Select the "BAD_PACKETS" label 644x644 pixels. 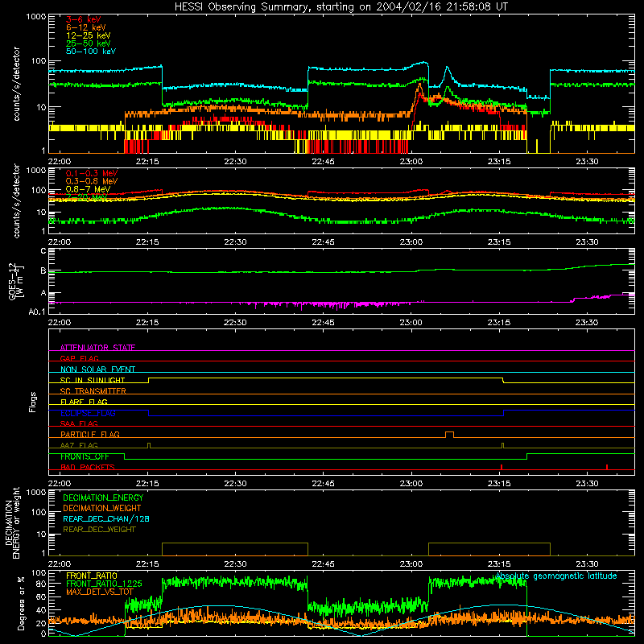[x=88, y=467]
